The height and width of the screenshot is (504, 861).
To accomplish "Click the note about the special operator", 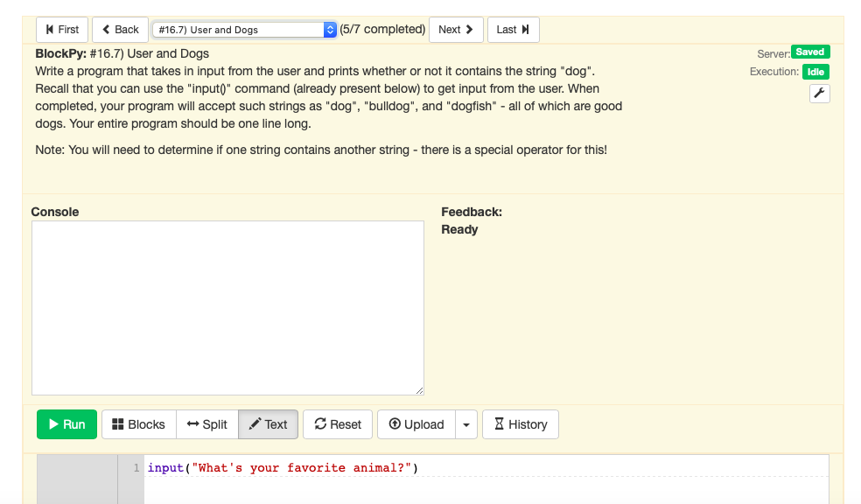I will pos(321,150).
